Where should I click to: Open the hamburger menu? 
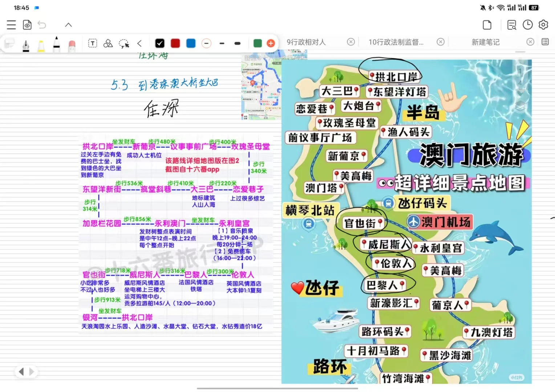11,25
